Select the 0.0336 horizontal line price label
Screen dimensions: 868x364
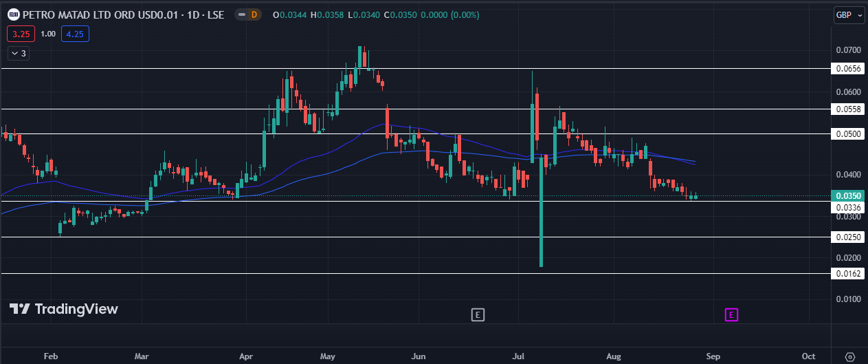point(849,207)
